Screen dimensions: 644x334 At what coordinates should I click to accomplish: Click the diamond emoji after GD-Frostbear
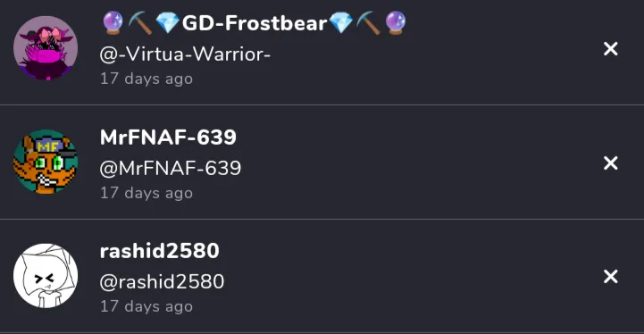341,23
